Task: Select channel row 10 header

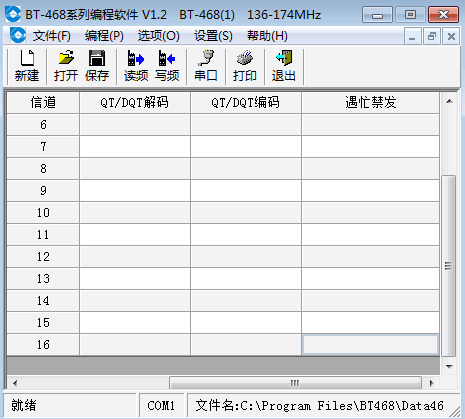Action: click(43, 213)
